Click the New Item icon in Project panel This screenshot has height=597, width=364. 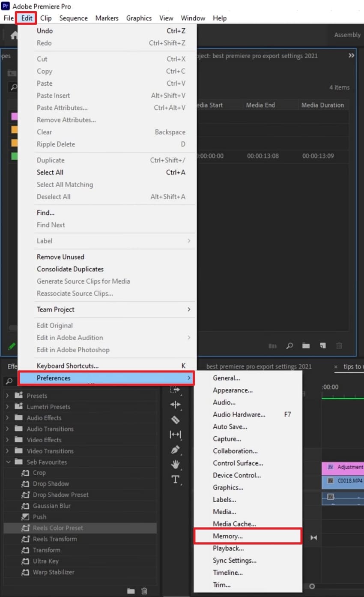(x=322, y=346)
